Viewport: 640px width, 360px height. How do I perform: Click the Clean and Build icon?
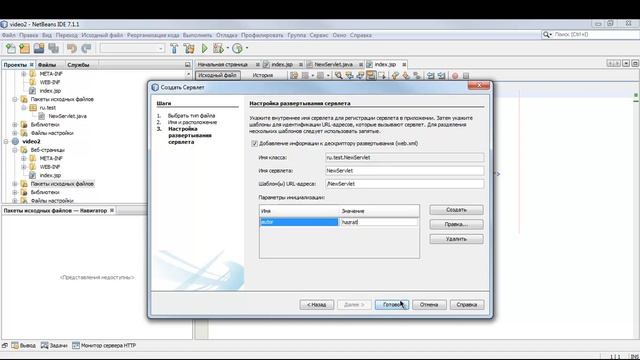tap(189, 49)
